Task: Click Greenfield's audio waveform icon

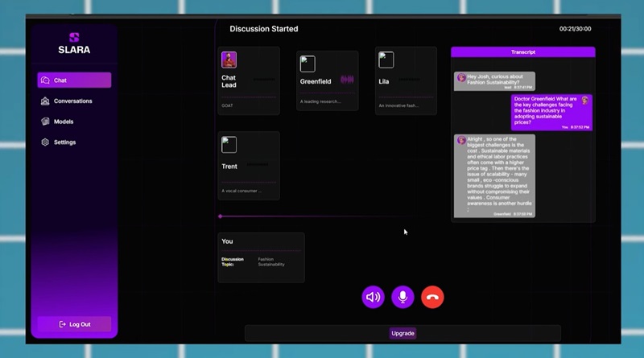Action: click(347, 80)
